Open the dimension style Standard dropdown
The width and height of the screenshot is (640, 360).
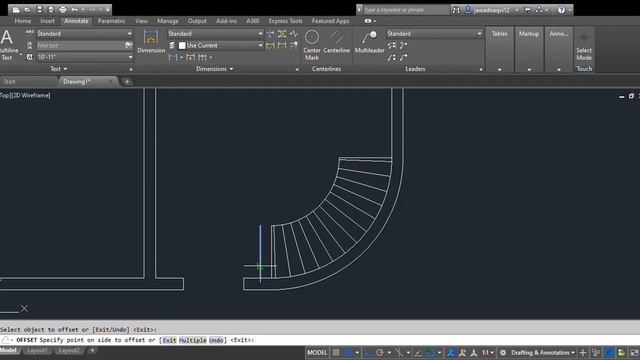click(x=216, y=33)
